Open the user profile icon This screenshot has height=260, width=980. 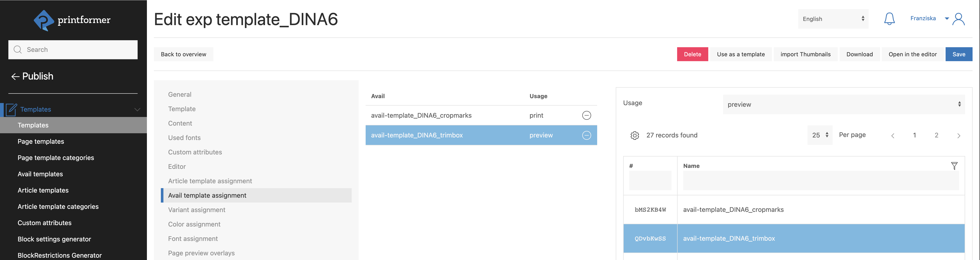tap(958, 19)
